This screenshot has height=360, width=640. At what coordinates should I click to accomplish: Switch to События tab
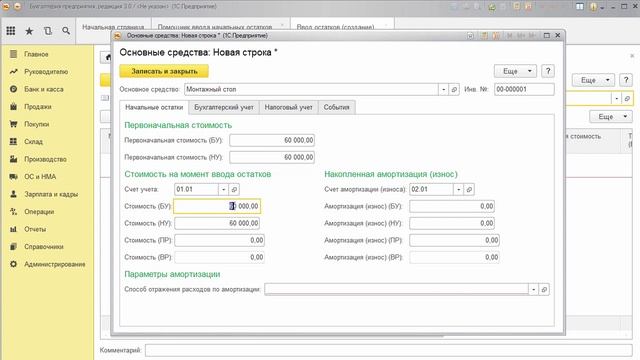click(336, 107)
